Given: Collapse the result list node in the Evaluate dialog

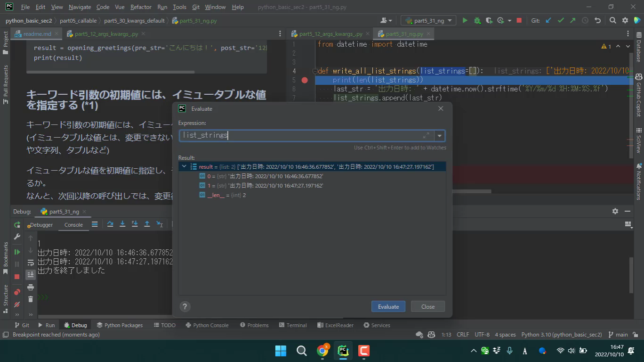Looking at the screenshot, I should point(184,166).
